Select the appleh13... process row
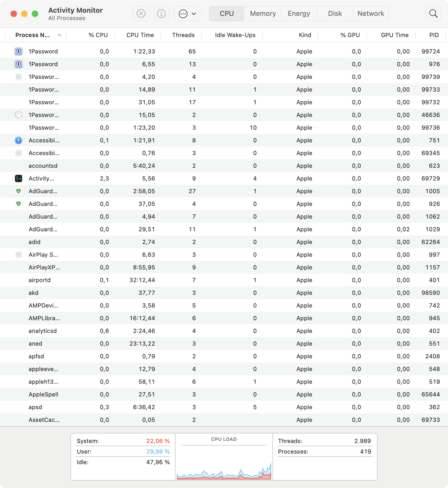Screen dimensions: 448x488 click(x=224, y=382)
